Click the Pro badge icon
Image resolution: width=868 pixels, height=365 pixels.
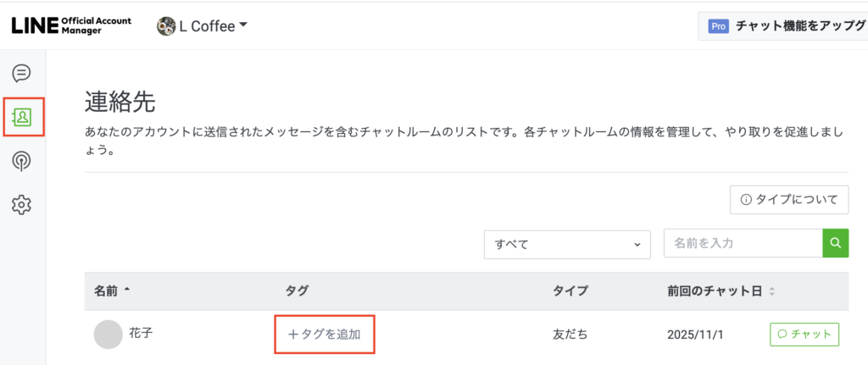(719, 26)
